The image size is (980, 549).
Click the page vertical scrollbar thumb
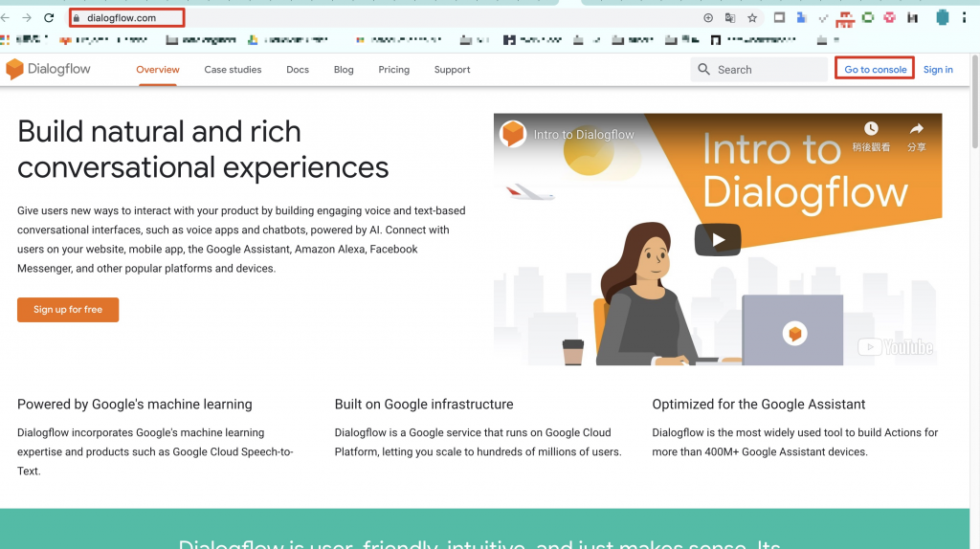click(975, 103)
